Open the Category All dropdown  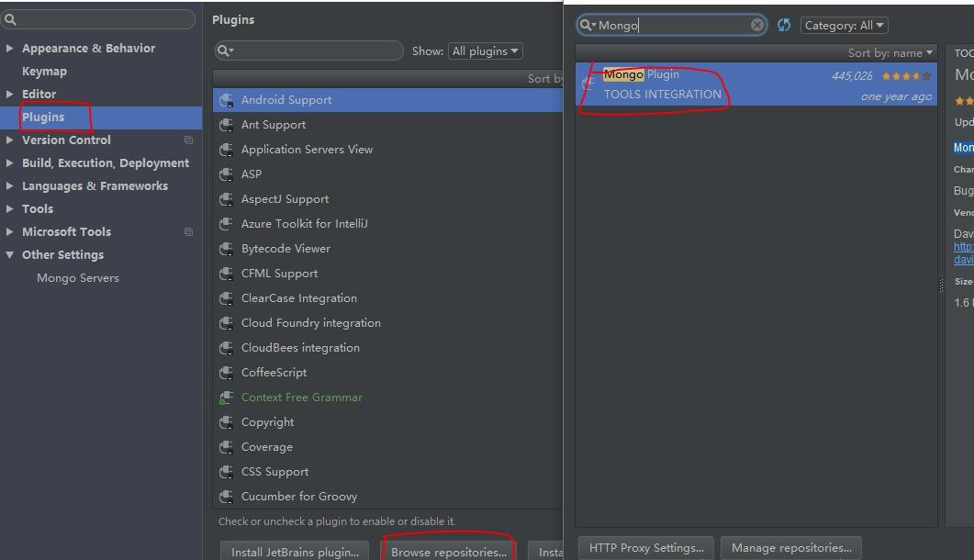[x=844, y=26]
